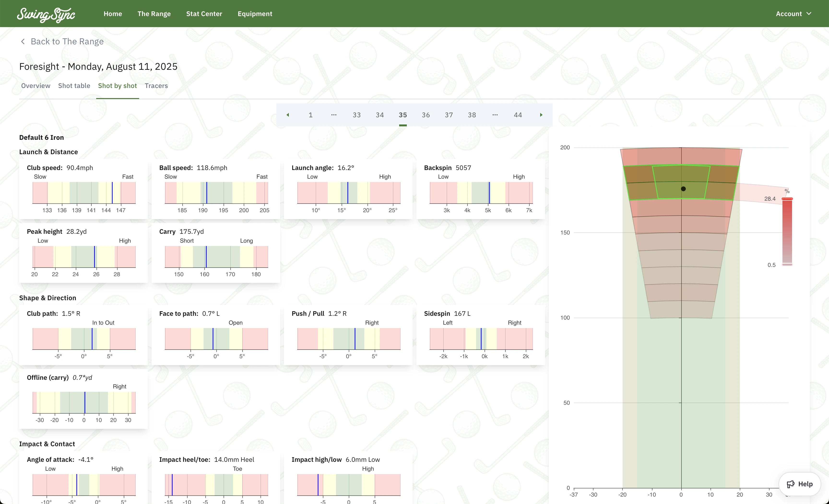Click the back chevron beside Back to The Range
The width and height of the screenshot is (829, 504).
coord(23,41)
